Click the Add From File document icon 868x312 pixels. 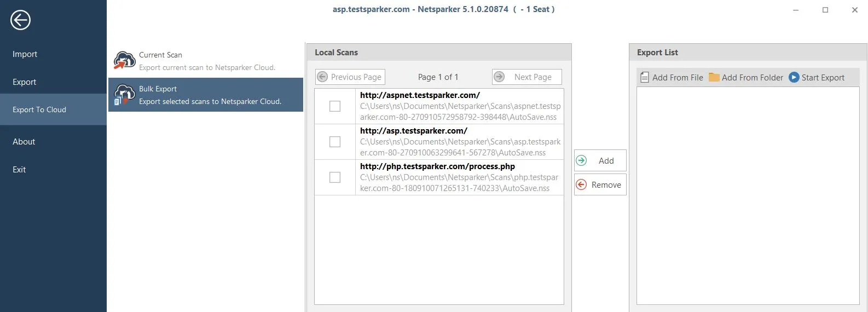pos(645,77)
